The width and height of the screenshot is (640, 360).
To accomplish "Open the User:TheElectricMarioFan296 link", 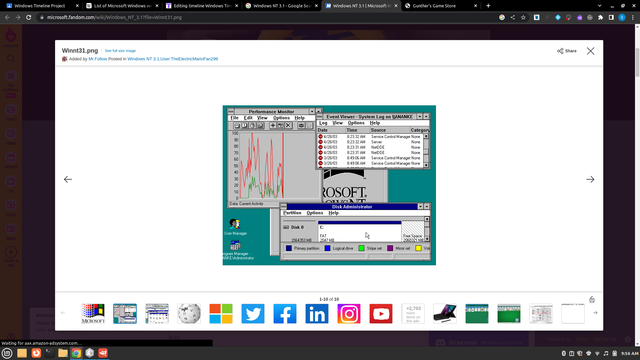I will [189, 59].
